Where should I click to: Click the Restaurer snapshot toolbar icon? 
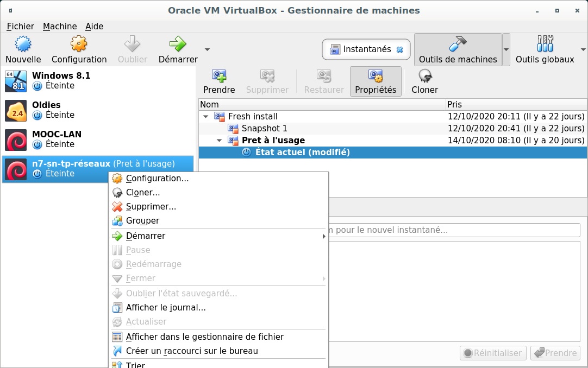click(x=324, y=76)
